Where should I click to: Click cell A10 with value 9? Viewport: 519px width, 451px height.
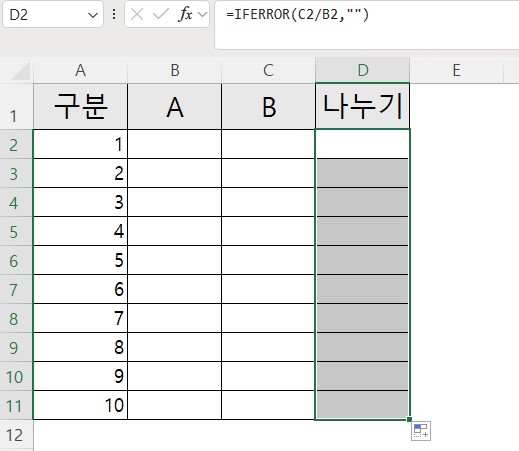pyautogui.click(x=80, y=376)
